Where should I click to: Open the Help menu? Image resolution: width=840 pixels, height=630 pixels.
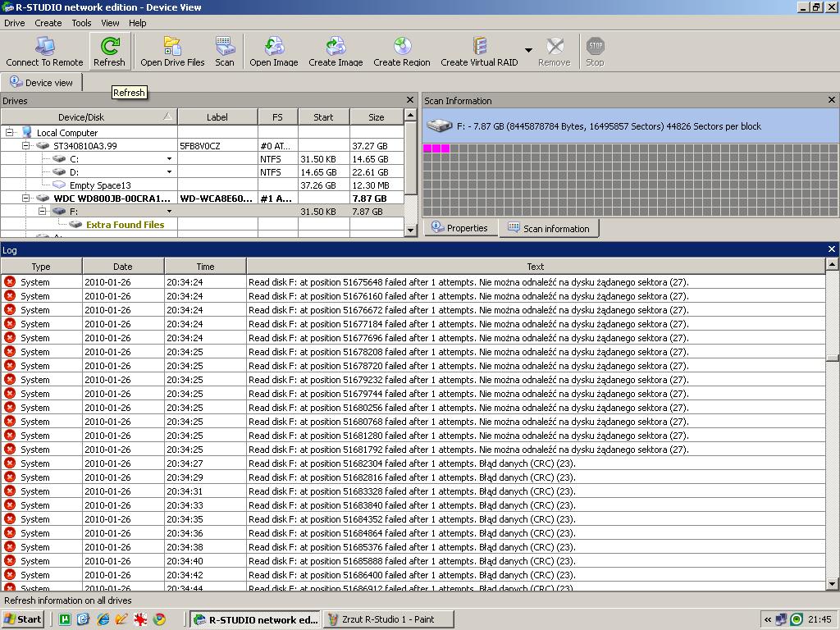(x=137, y=23)
